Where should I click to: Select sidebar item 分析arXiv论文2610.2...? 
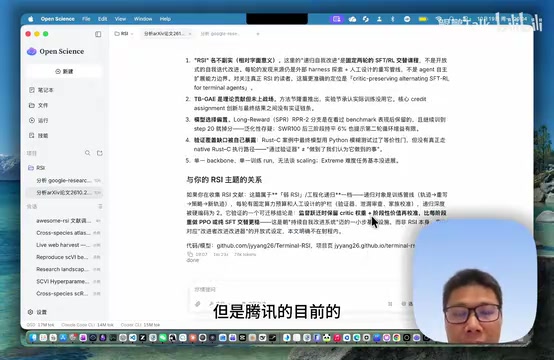pos(64,193)
